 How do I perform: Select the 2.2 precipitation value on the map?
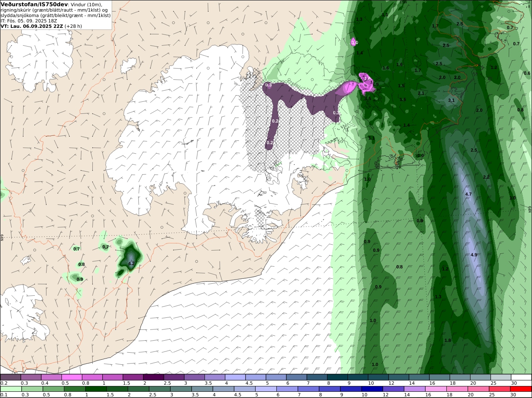click(x=486, y=177)
